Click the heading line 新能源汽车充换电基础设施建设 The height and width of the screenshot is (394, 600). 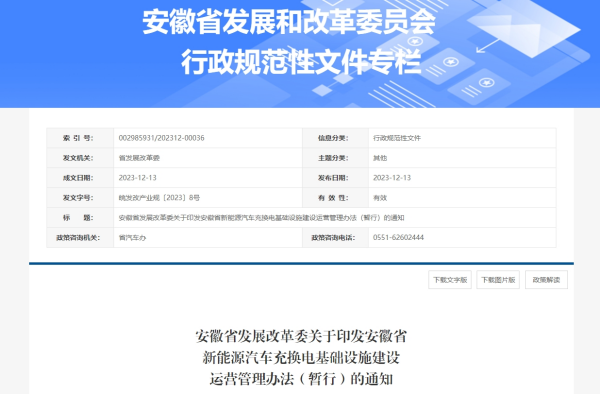click(301, 358)
